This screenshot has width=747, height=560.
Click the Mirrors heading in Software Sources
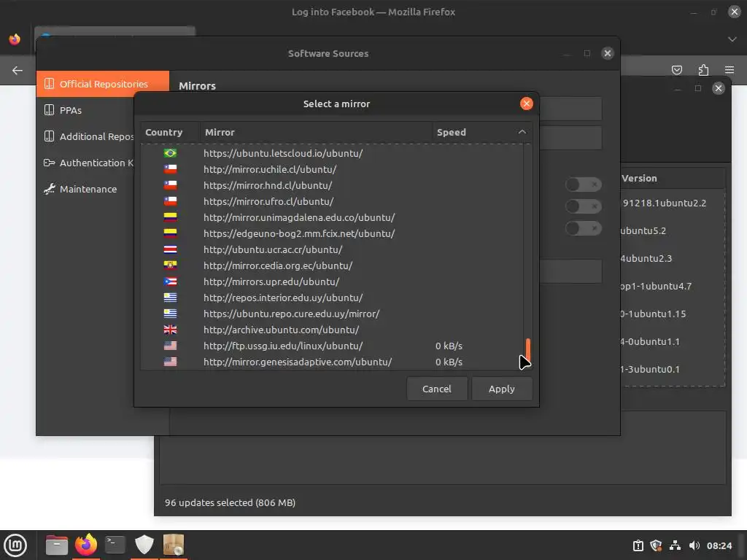[x=197, y=86]
